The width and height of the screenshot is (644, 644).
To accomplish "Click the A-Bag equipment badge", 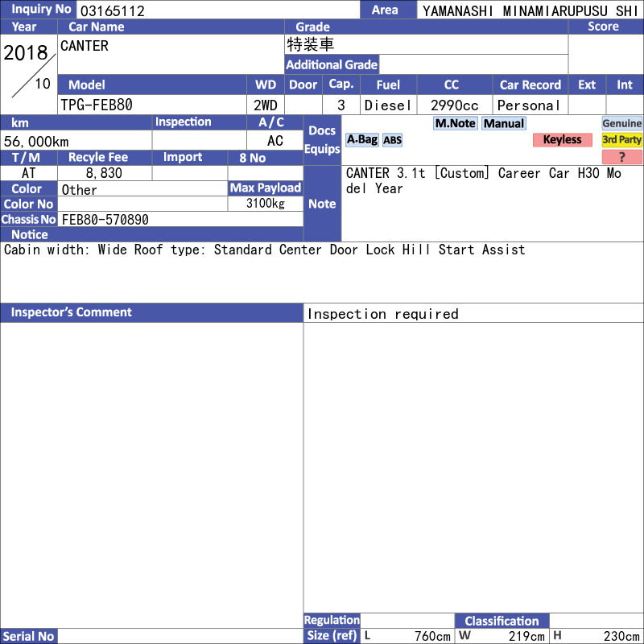I will (x=361, y=139).
